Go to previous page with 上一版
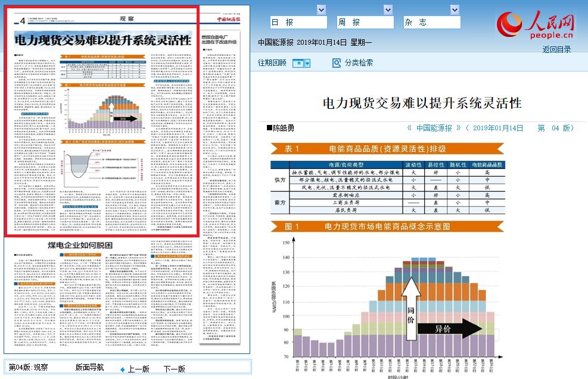This screenshot has height=379, width=588. click(138, 369)
